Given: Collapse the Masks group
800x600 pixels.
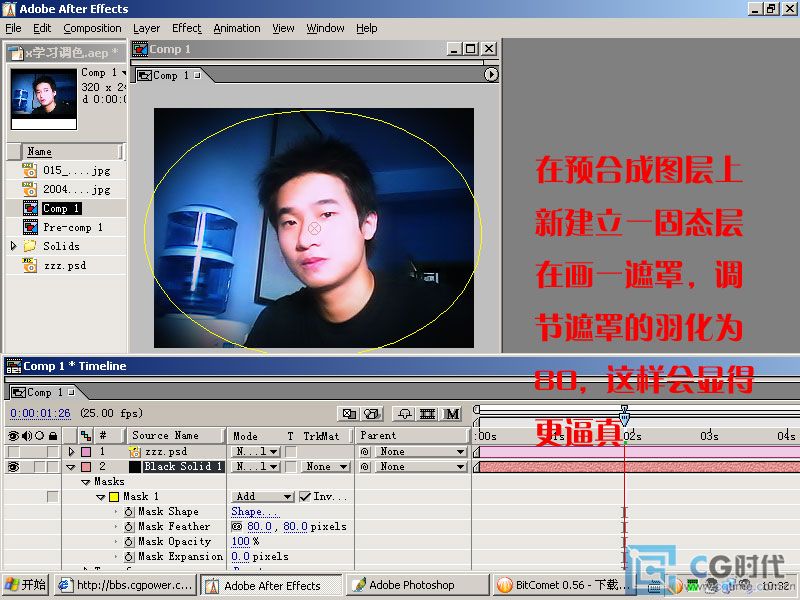Looking at the screenshot, I should click(x=86, y=482).
